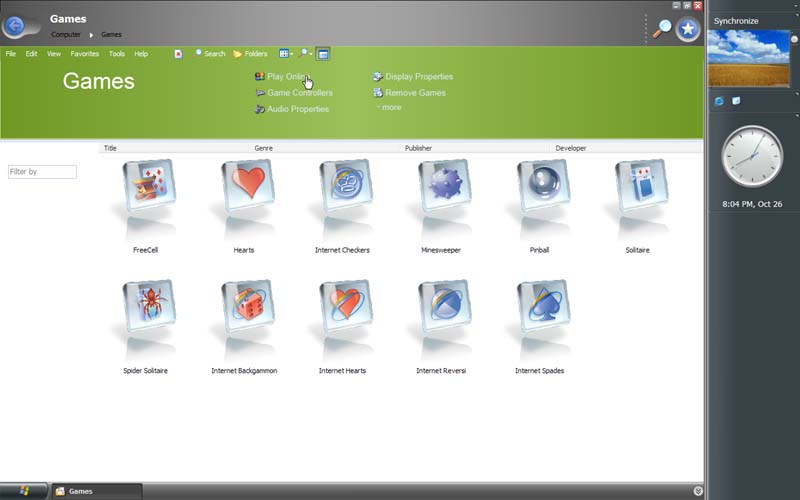Toggle the Folders pane in toolbar
The image size is (800, 500).
(x=250, y=54)
